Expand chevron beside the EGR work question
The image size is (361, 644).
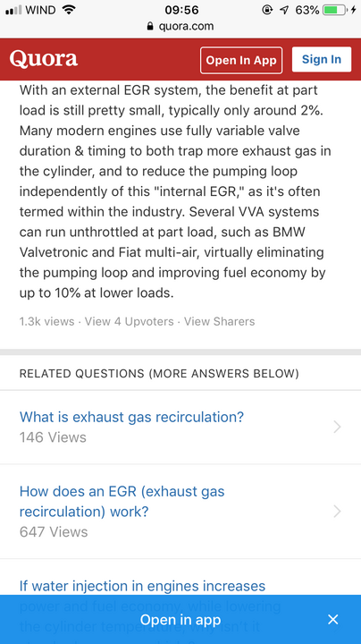[x=337, y=512]
